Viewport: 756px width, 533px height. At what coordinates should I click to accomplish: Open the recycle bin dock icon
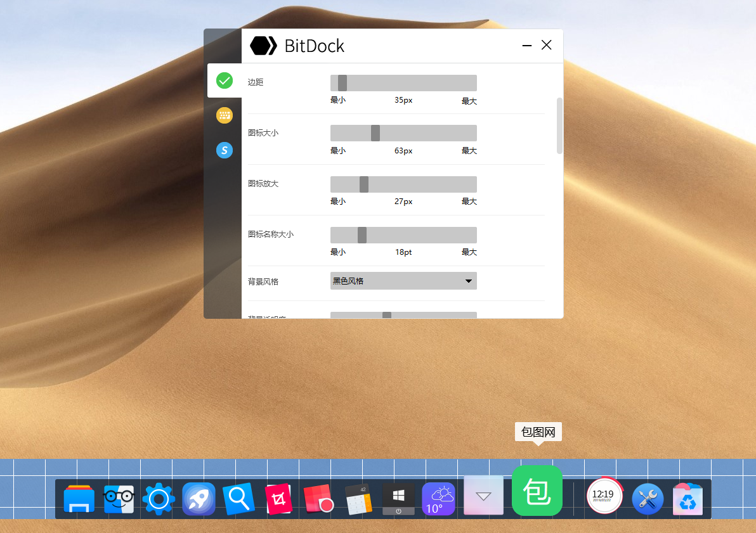[688, 499]
